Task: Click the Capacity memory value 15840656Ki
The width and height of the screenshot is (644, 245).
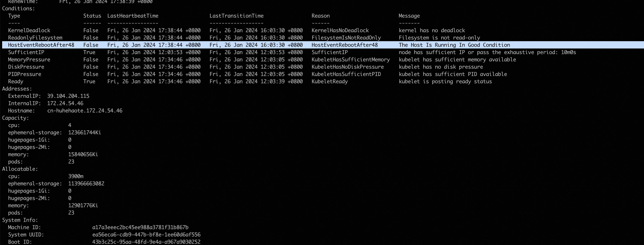Action: click(83, 154)
